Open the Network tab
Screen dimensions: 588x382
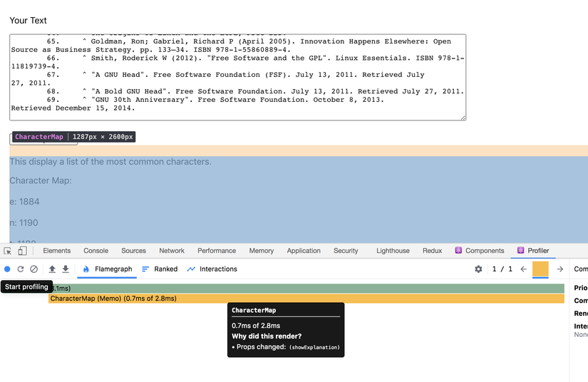[172, 251]
